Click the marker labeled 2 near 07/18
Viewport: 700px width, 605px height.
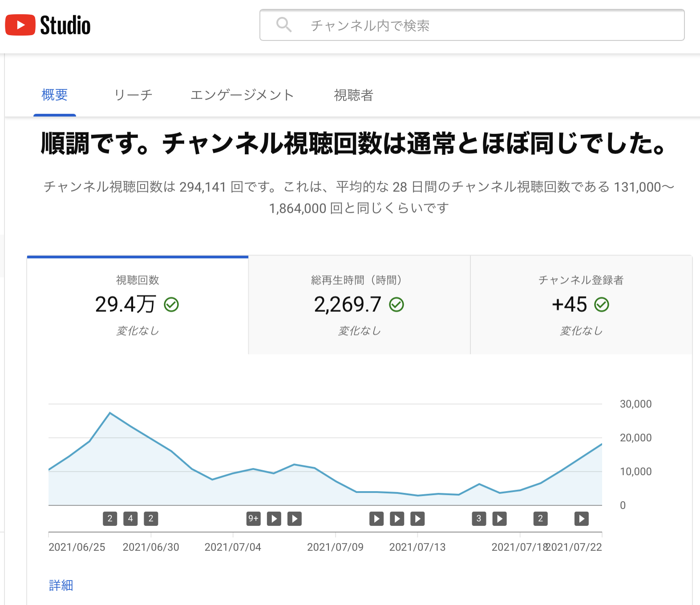coord(541,519)
